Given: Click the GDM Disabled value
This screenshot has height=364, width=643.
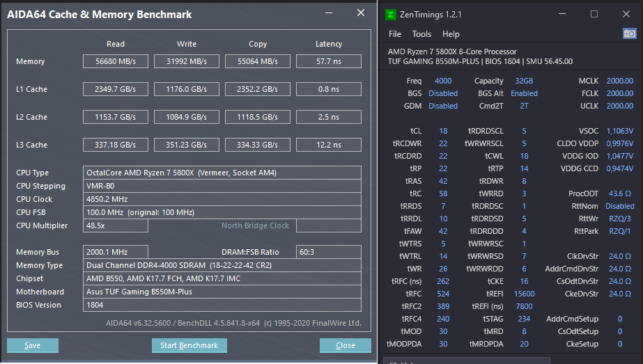Looking at the screenshot, I should coord(443,106).
